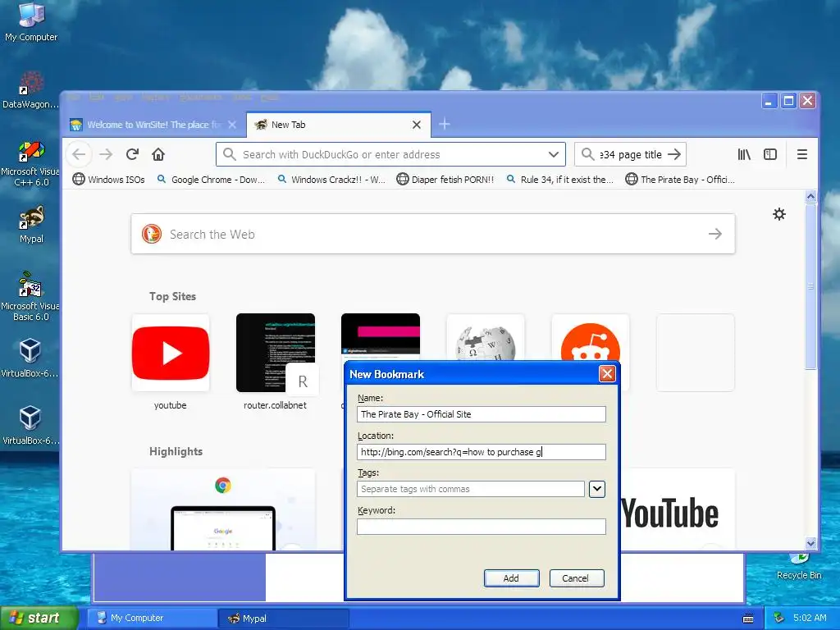Open the hamburger application menu
The image size is (840, 630).
802,154
